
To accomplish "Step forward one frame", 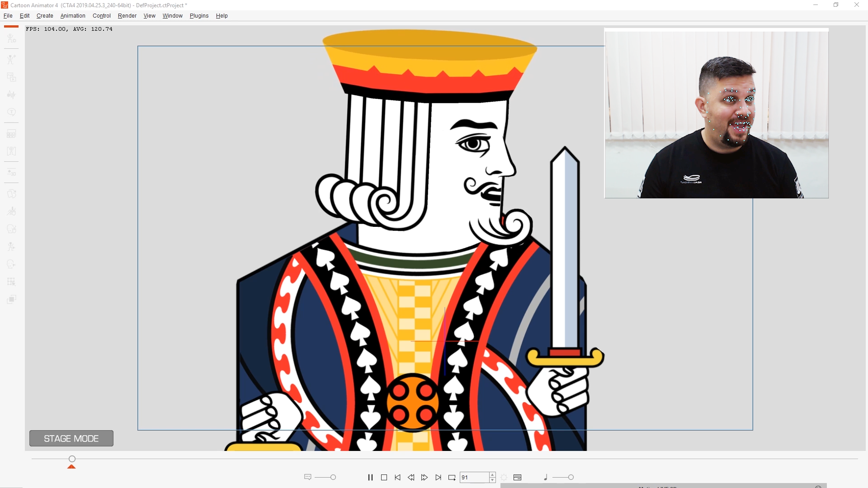I will pos(424,477).
